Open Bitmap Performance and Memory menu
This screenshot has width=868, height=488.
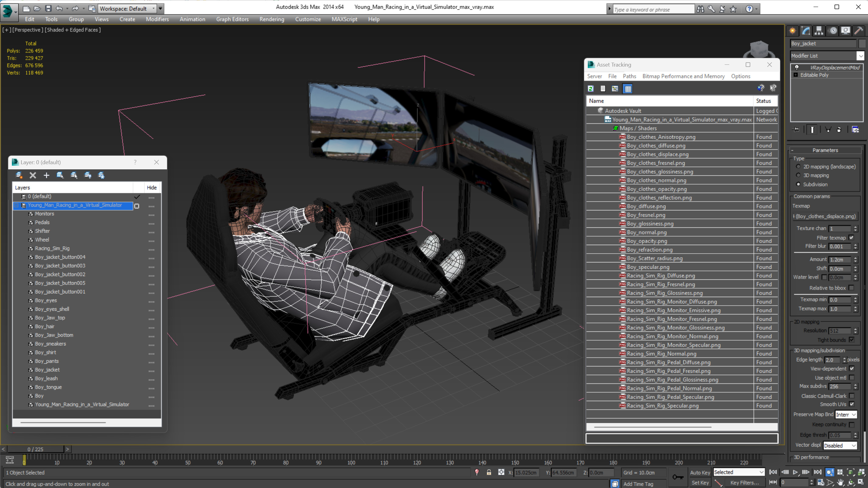pyautogui.click(x=683, y=76)
